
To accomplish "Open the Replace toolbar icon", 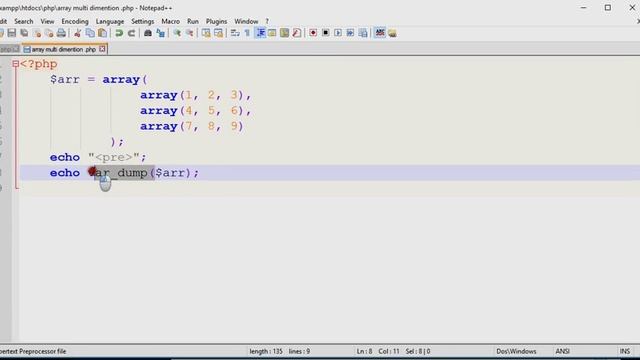I will click(x=160, y=33).
